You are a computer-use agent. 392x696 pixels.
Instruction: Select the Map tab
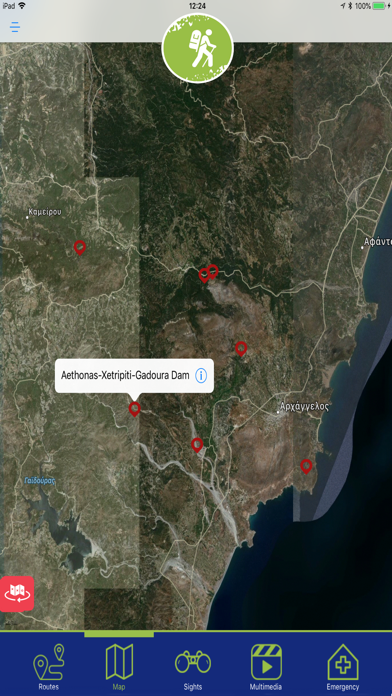coord(119,667)
